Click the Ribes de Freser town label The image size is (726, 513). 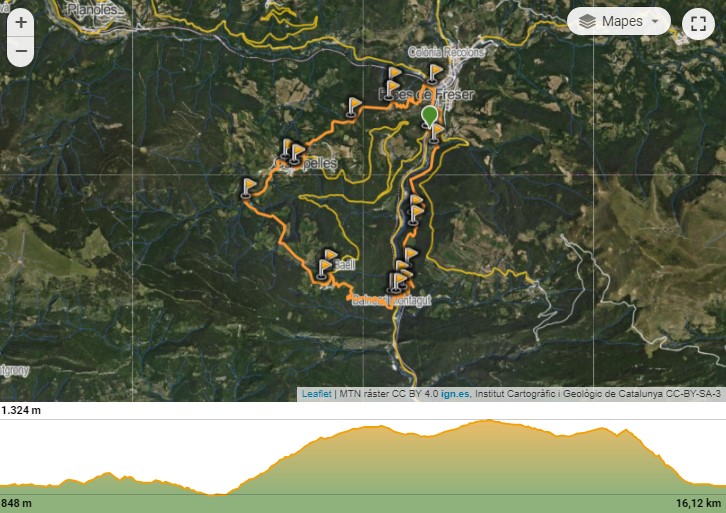tap(426, 95)
